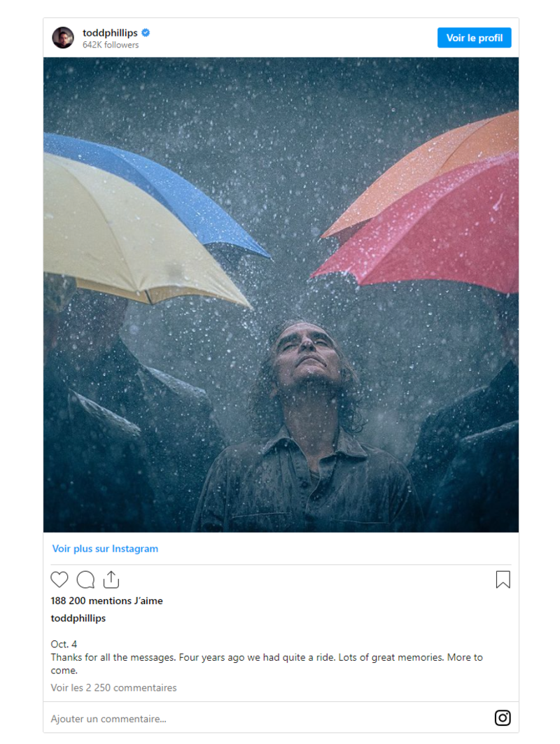
Task: View all 2 250 commentaires
Action: 113,687
